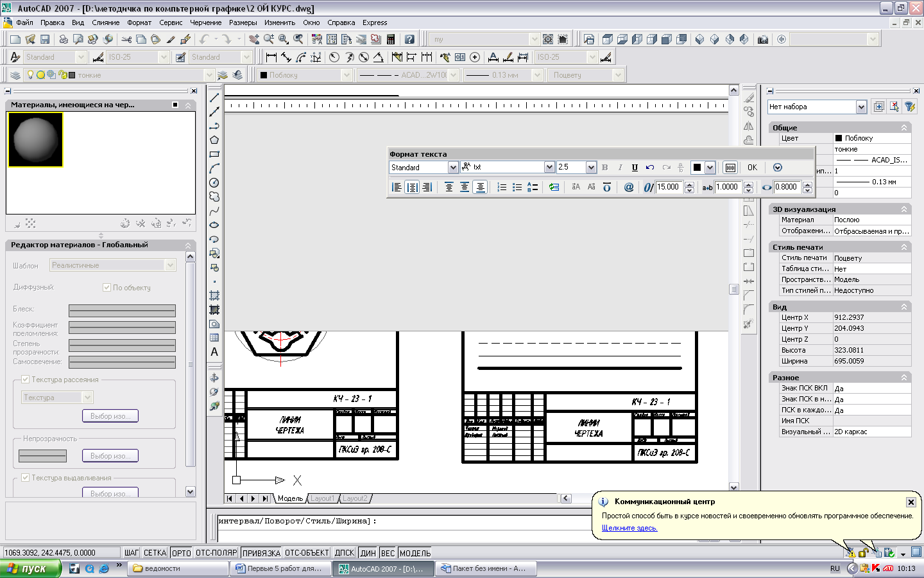924x578 pixels.
Task: Click the Save icon in the top toolbar
Action: 45,39
